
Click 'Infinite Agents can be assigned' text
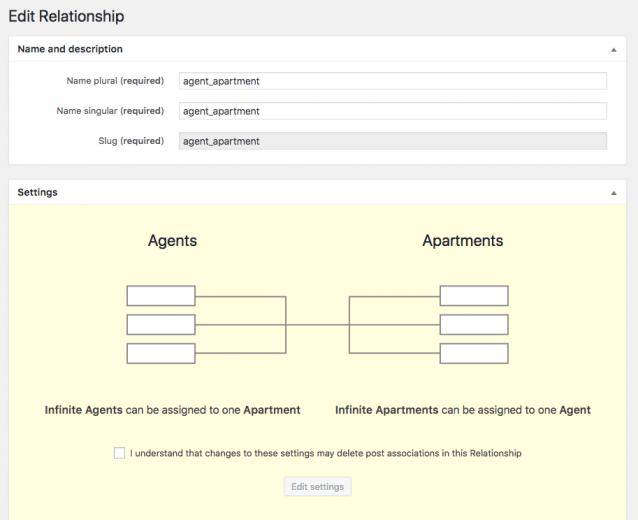[x=173, y=410]
